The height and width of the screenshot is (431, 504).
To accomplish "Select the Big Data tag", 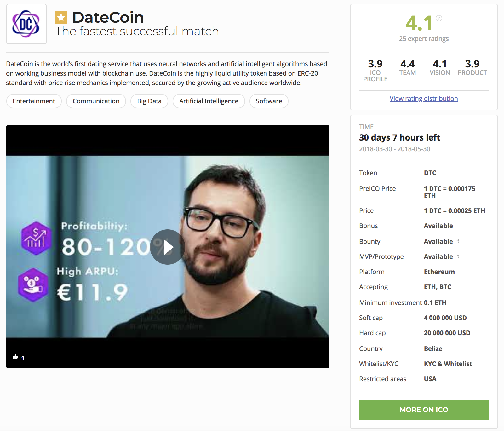I will (x=149, y=101).
